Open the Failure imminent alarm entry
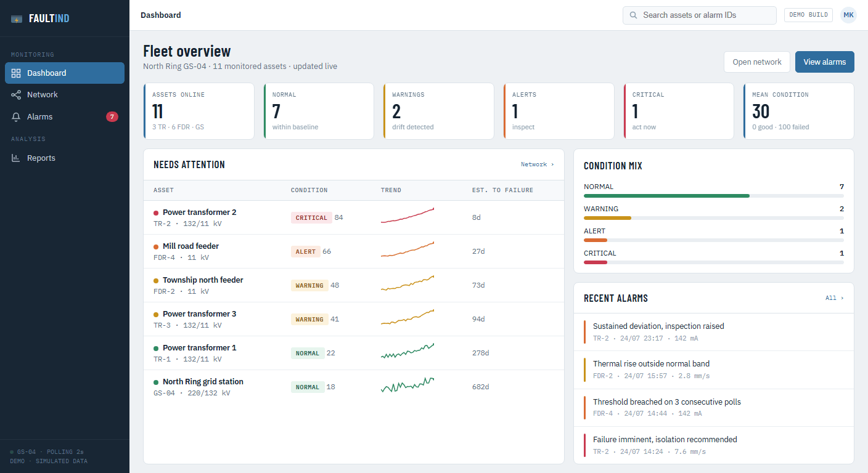The image size is (868, 473). (714, 445)
